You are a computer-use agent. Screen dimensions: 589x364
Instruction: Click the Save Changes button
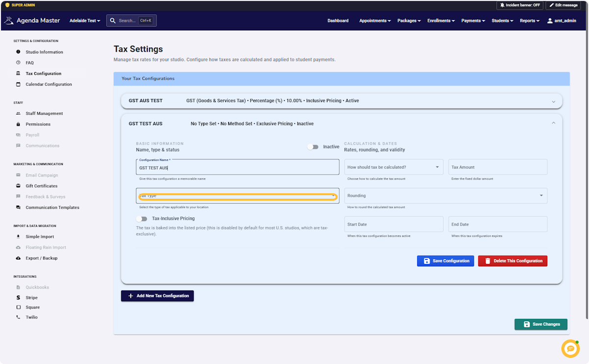point(541,324)
